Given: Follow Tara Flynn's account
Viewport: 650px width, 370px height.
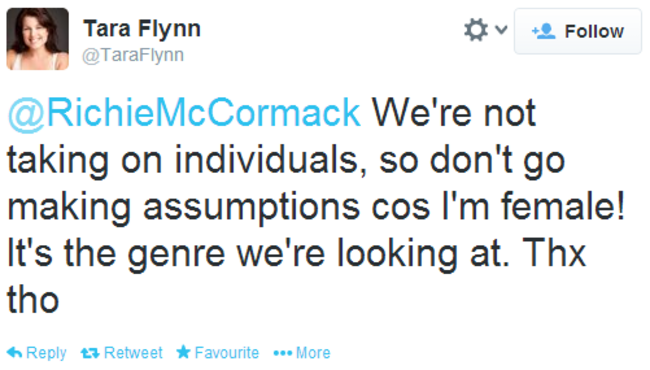Looking at the screenshot, I should pos(578,31).
